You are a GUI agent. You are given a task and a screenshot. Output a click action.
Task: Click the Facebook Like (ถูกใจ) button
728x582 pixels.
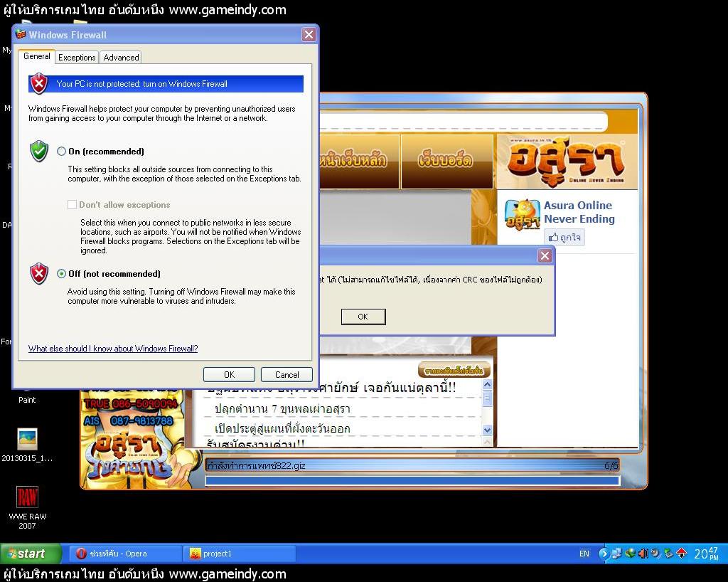pos(564,238)
